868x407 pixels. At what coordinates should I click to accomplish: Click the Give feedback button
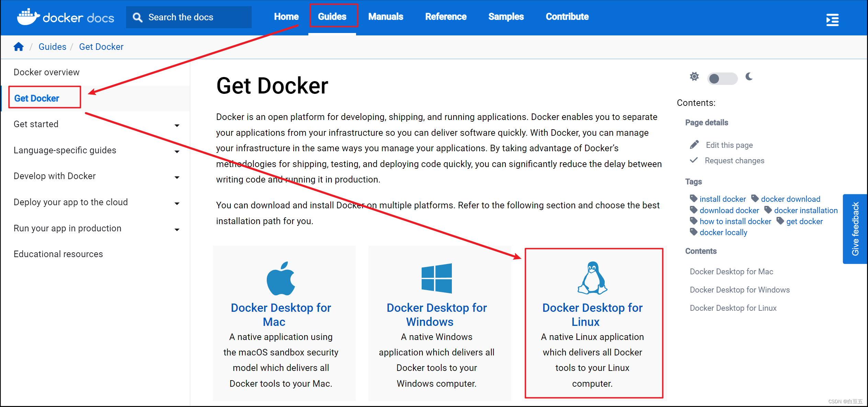coord(855,229)
